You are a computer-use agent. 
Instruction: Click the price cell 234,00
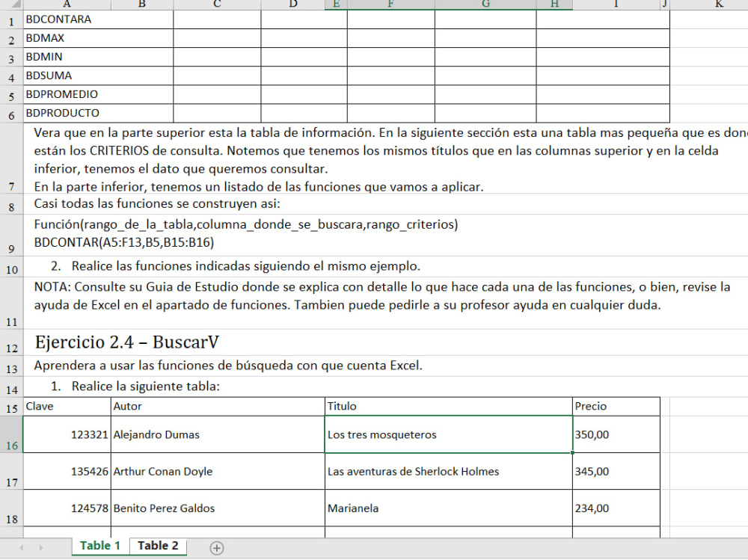click(616, 508)
